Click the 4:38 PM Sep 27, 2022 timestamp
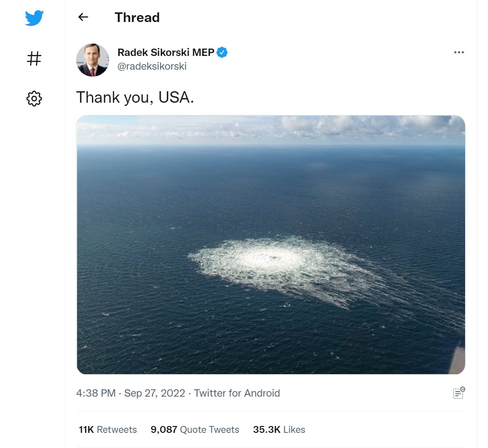 tap(130, 393)
